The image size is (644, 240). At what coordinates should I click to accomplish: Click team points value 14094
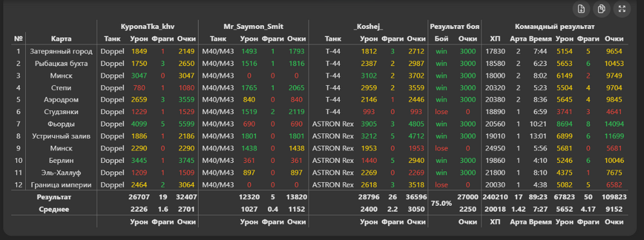point(614,124)
